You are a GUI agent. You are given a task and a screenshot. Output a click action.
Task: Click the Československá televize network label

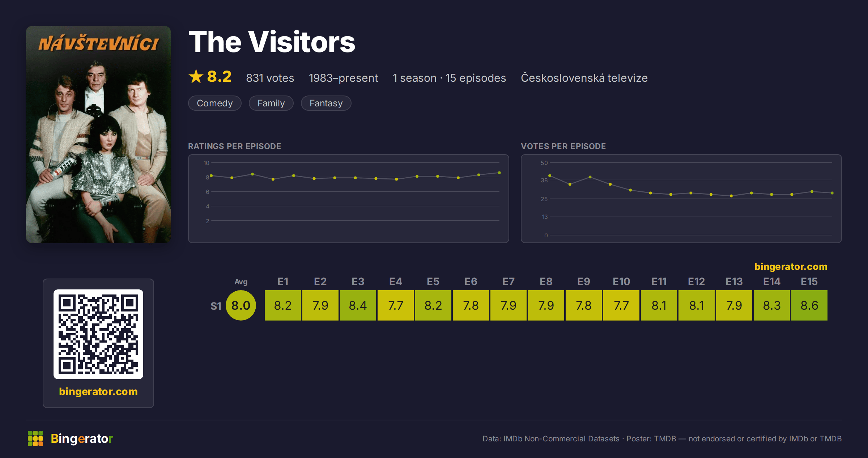tap(584, 78)
